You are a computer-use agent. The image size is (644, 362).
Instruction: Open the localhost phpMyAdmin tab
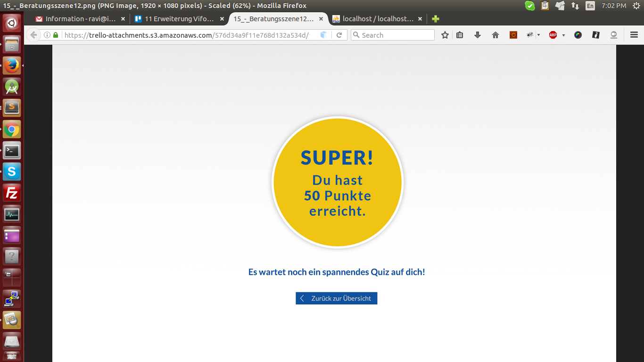[372, 19]
